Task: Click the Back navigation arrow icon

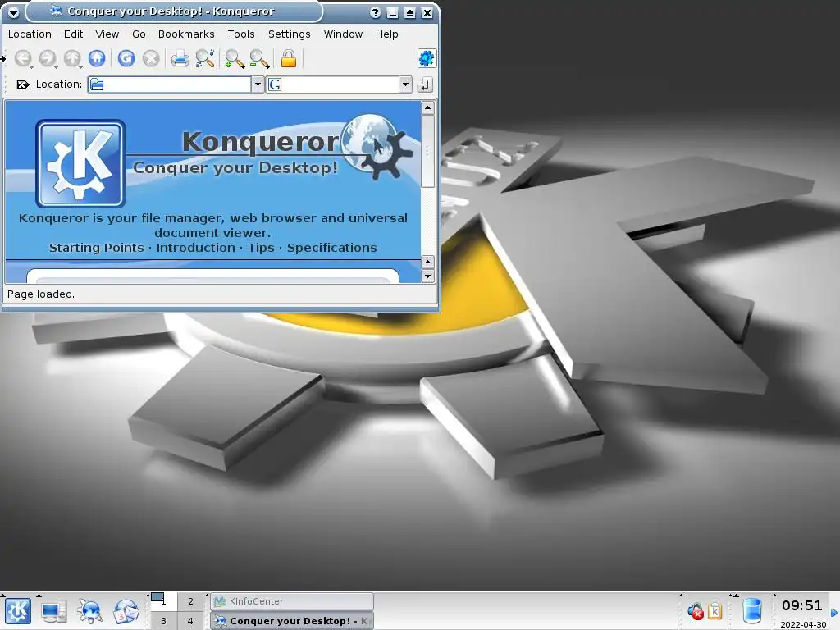Action: (x=22, y=58)
